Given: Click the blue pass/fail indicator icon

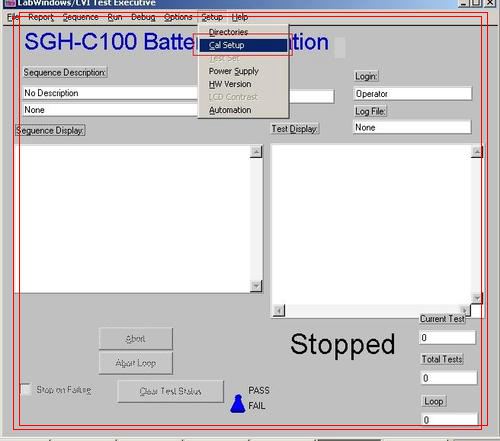Looking at the screenshot, I should 238,404.
